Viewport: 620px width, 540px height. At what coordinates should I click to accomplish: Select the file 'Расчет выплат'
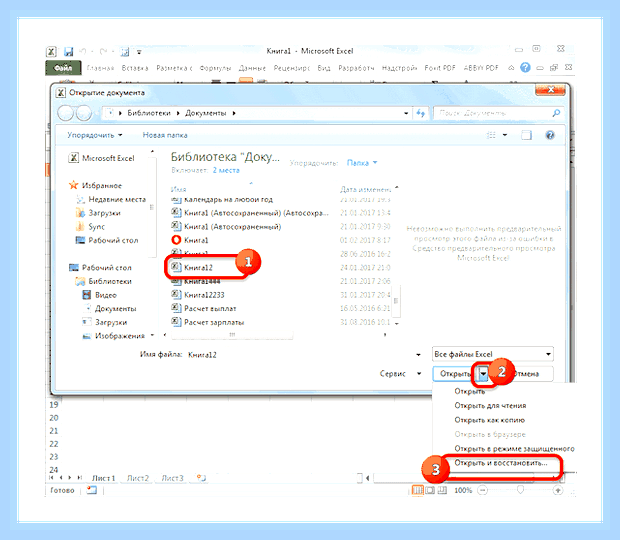coord(204,308)
